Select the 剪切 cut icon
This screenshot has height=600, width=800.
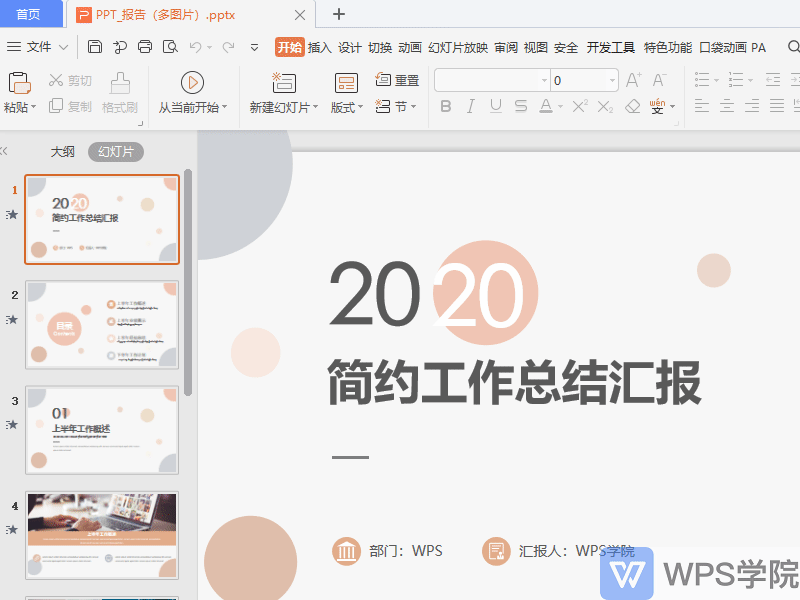pos(70,81)
